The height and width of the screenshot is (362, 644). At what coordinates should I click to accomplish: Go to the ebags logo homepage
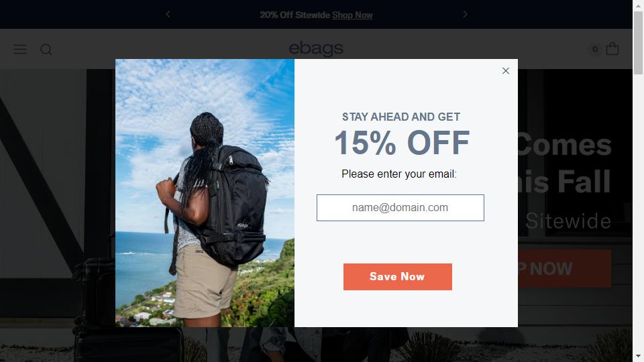(316, 49)
